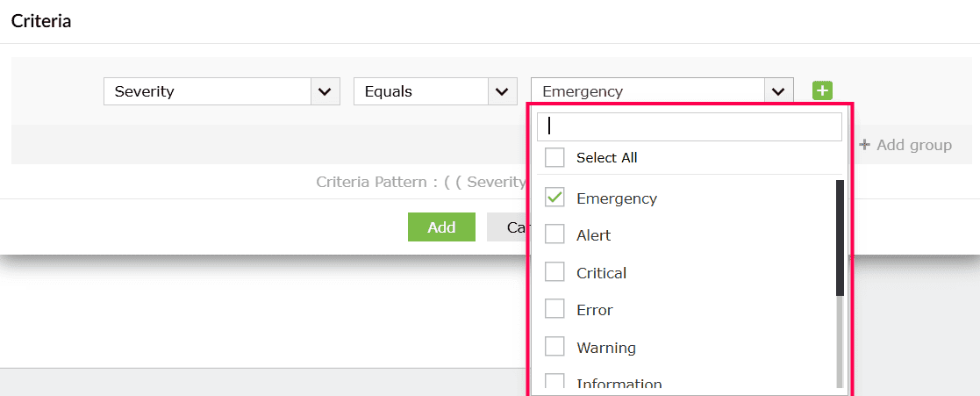This screenshot has width=980, height=396.
Task: Tick the Critical checkbox
Action: pos(554,272)
